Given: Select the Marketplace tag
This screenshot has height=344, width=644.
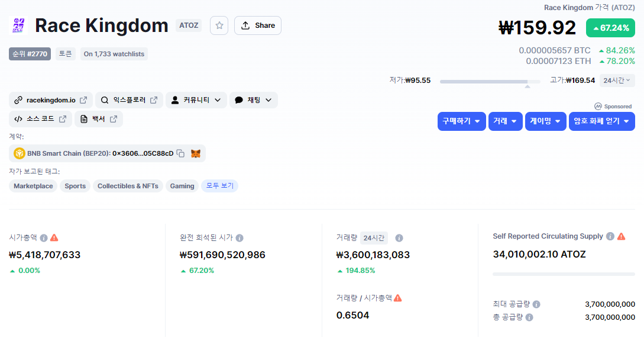Looking at the screenshot, I should pos(33,186).
